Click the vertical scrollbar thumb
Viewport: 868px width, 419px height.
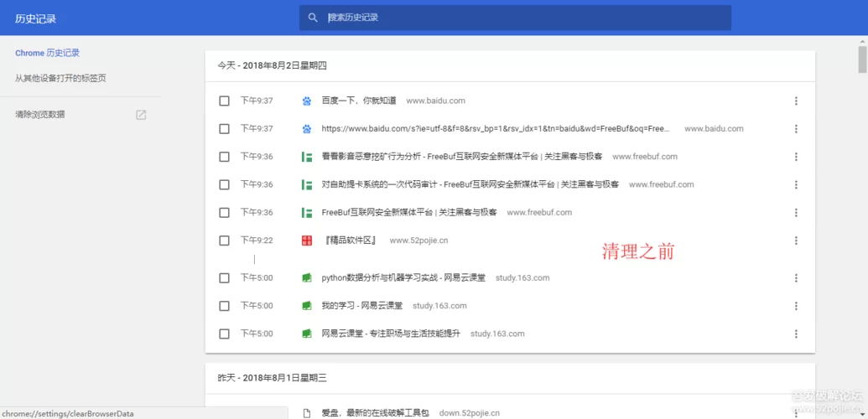[x=862, y=59]
